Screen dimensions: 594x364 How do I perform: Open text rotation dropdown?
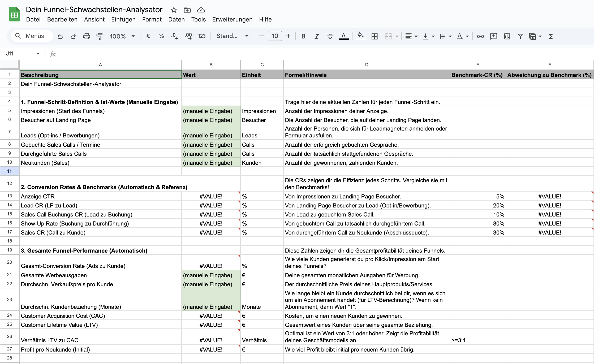pyautogui.click(x=463, y=36)
